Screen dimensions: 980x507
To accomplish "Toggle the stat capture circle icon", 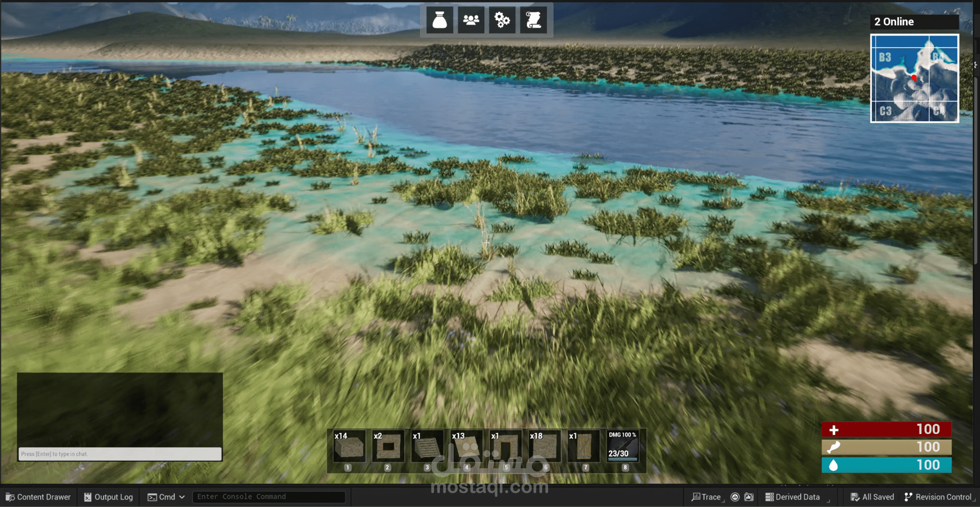I will pyautogui.click(x=735, y=497).
